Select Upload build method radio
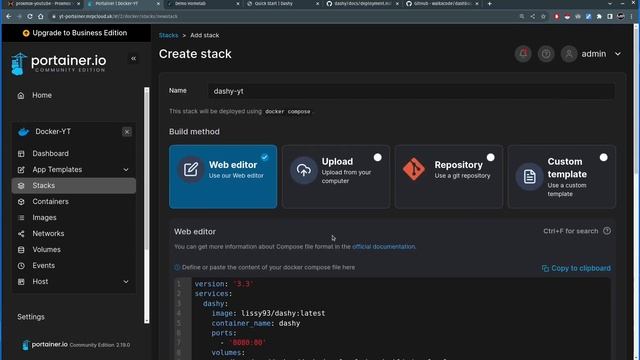640x360 pixels. pos(378,158)
